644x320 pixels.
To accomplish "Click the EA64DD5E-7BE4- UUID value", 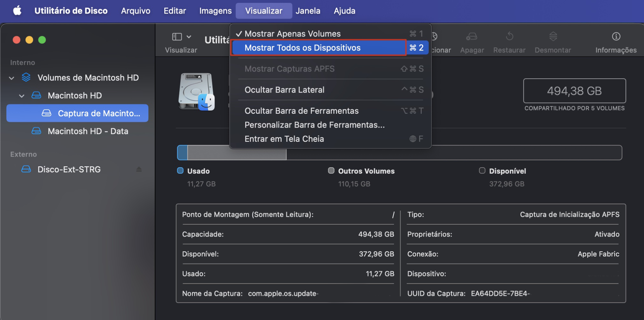I will [x=500, y=294].
